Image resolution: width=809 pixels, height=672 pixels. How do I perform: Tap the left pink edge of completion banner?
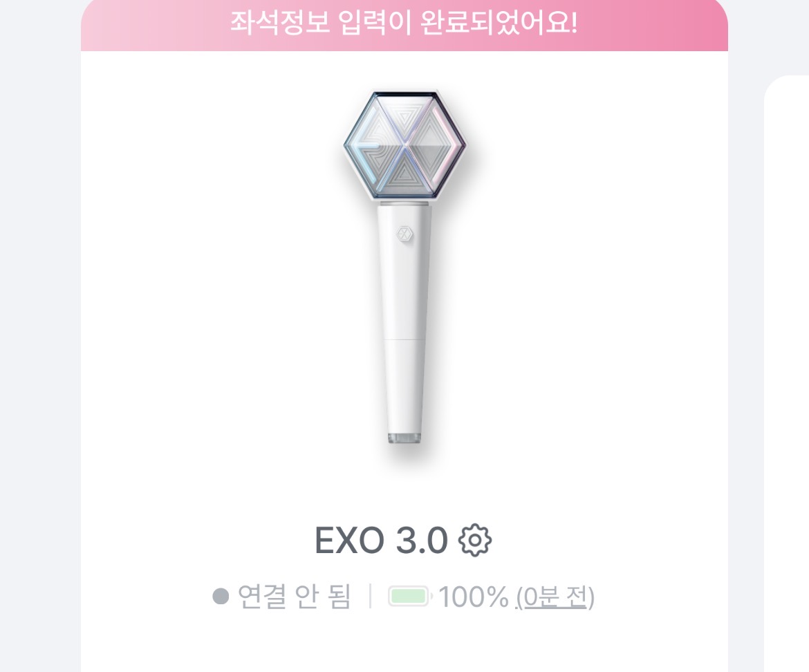point(98,26)
